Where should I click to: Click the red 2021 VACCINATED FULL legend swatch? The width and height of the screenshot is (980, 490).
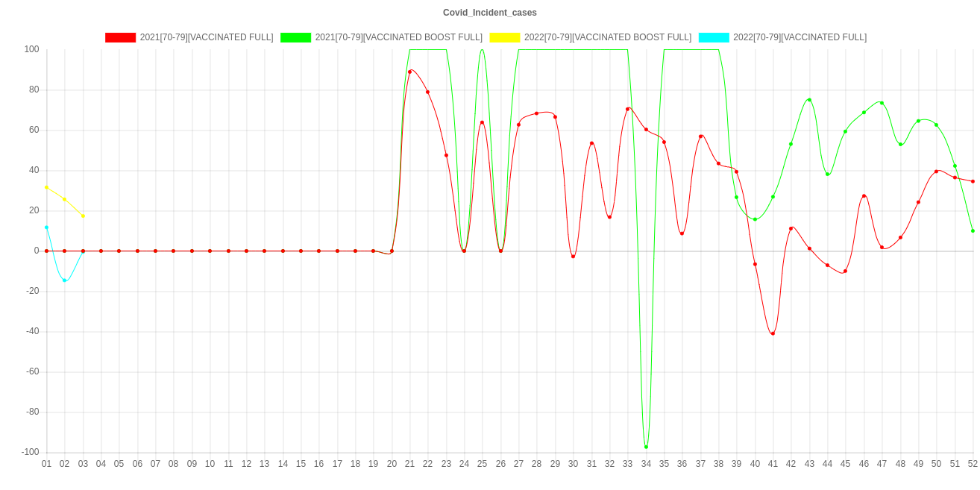point(120,37)
